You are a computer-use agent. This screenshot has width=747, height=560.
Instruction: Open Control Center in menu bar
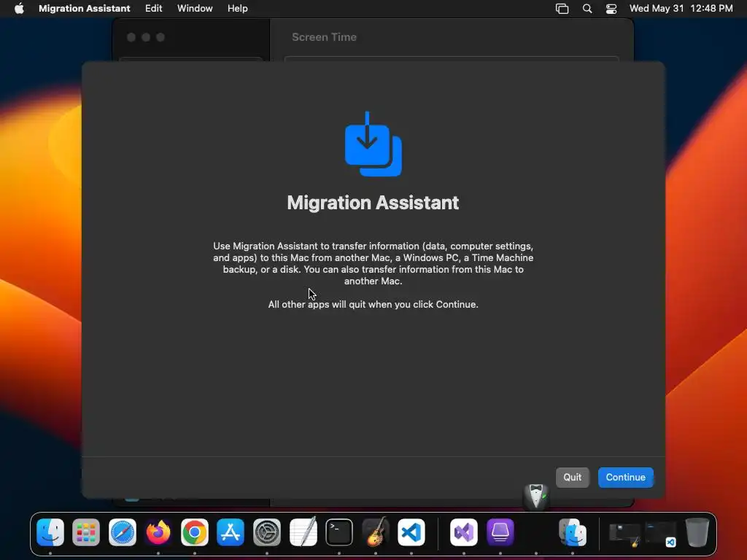pos(611,9)
